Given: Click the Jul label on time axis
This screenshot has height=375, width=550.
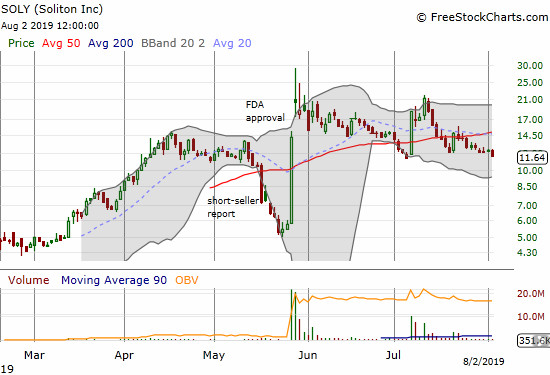Looking at the screenshot, I should coord(393,355).
